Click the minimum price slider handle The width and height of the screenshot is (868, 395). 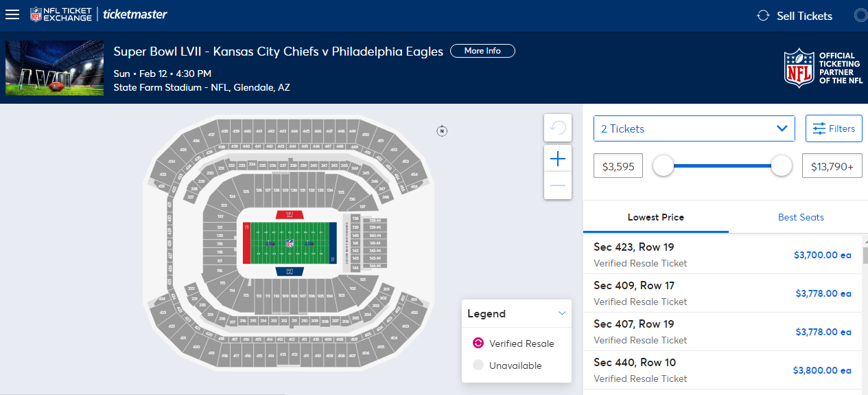coord(664,166)
